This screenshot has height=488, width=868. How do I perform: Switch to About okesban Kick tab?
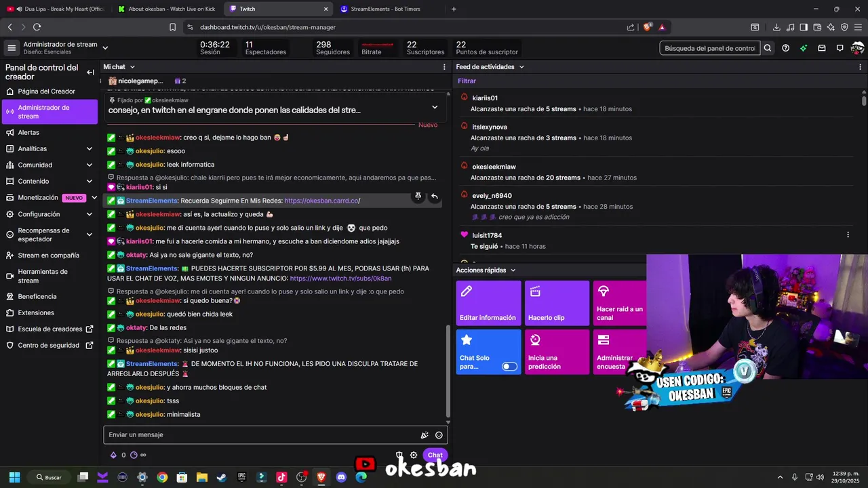pos(166,9)
